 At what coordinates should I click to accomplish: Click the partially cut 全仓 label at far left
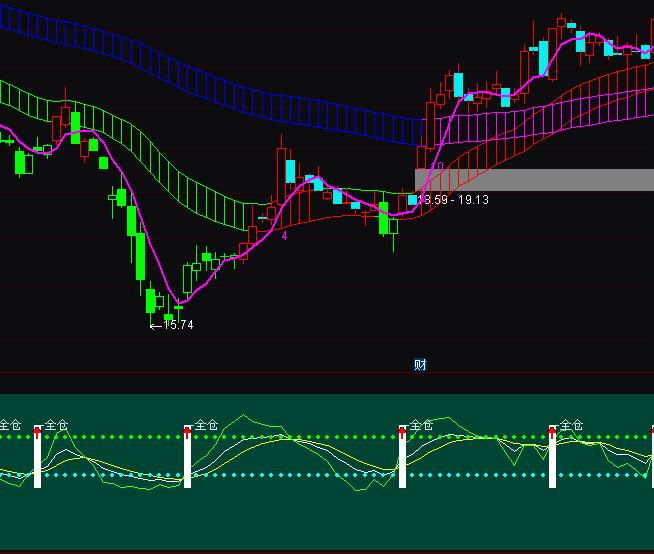[9, 425]
